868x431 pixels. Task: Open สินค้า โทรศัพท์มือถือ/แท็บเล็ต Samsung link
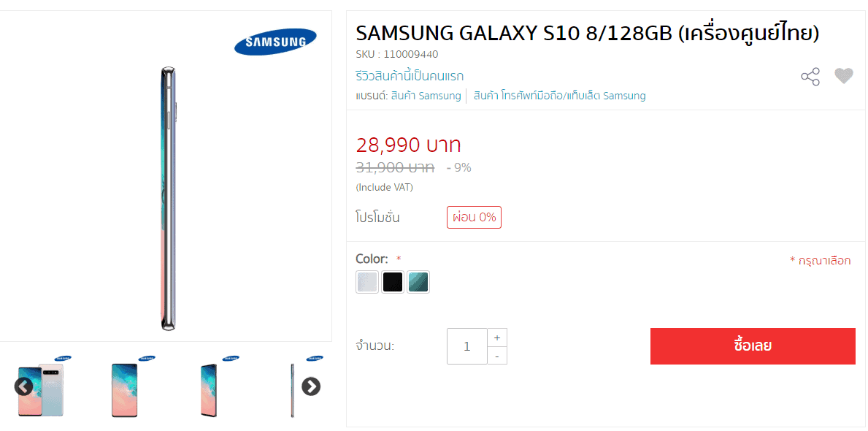click(560, 96)
